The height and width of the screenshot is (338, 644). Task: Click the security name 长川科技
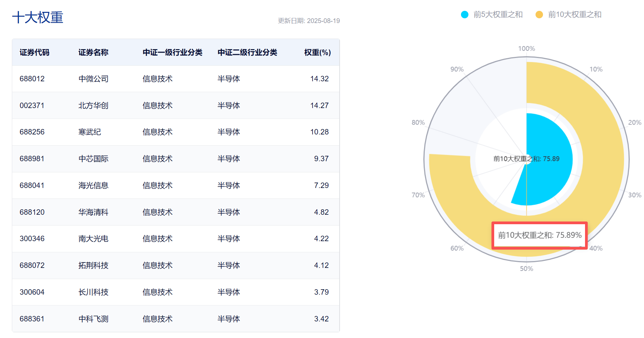click(94, 292)
